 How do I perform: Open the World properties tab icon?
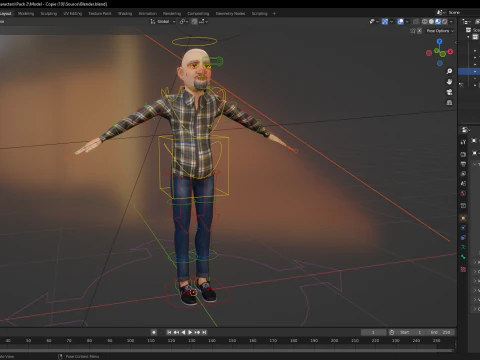tap(463, 193)
